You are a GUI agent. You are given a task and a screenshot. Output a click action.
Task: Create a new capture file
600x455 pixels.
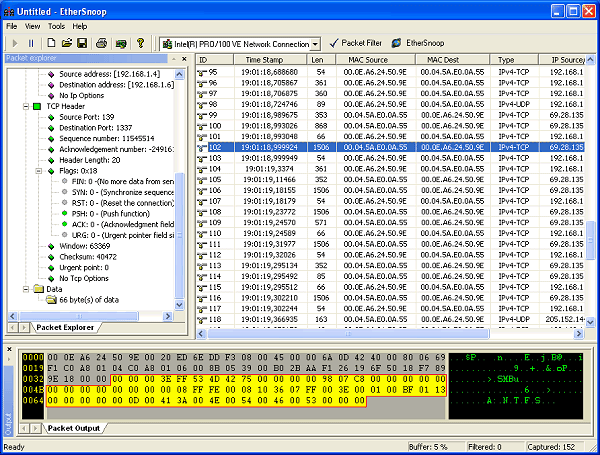[50, 44]
